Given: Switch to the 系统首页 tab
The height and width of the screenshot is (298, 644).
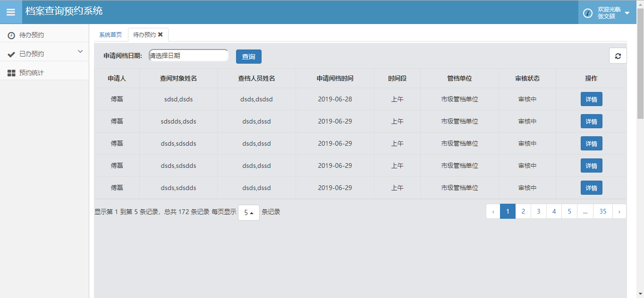Looking at the screenshot, I should pos(110,35).
